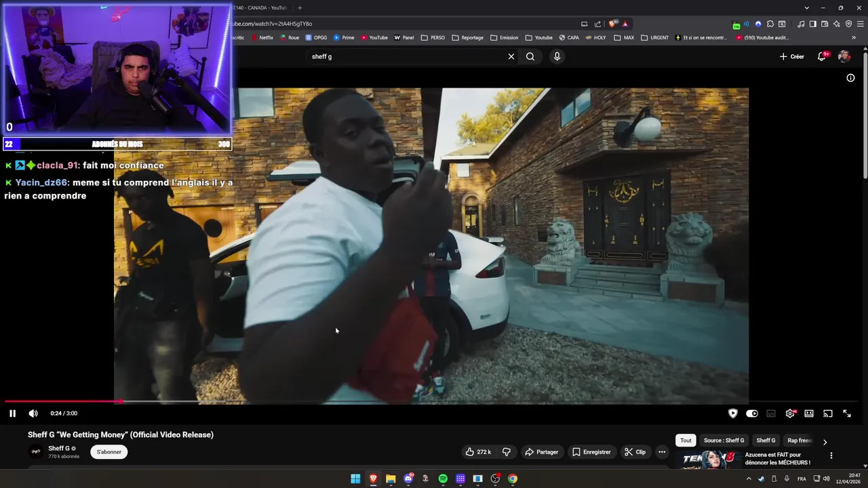868x488 pixels.
Task: Open the Windows Start button
Action: [355, 479]
